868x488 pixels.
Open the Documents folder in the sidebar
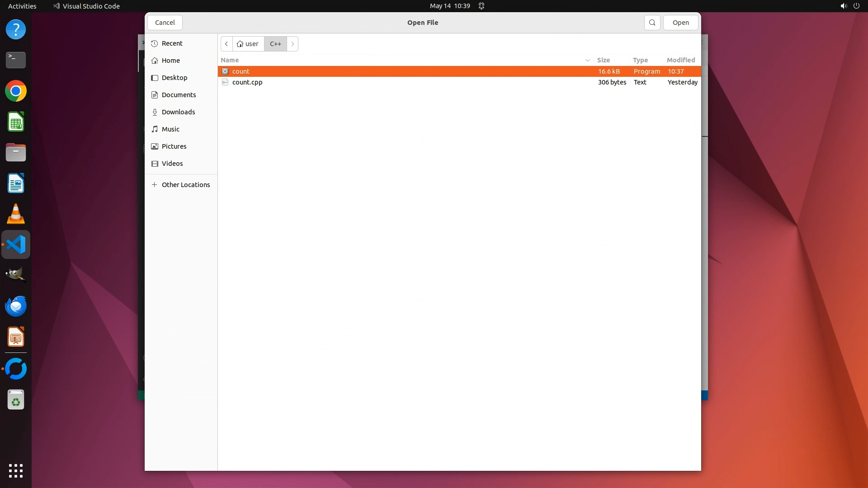click(x=179, y=95)
